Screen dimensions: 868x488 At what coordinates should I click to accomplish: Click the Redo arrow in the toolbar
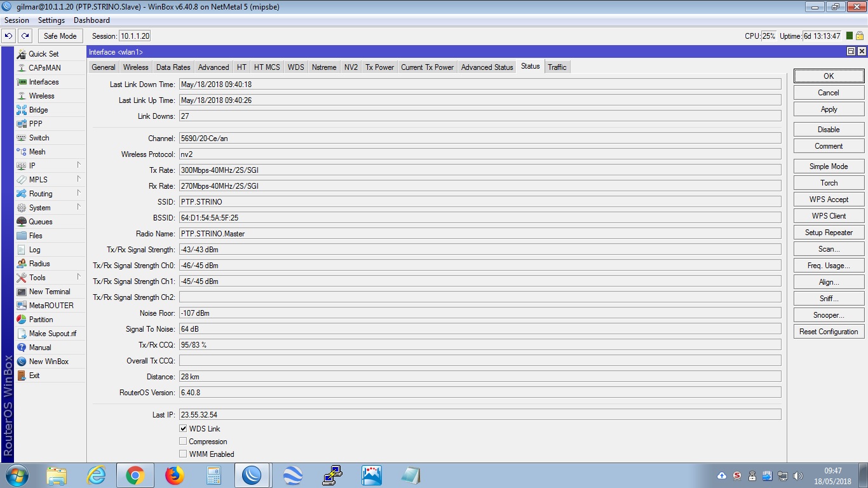pyautogui.click(x=25, y=36)
